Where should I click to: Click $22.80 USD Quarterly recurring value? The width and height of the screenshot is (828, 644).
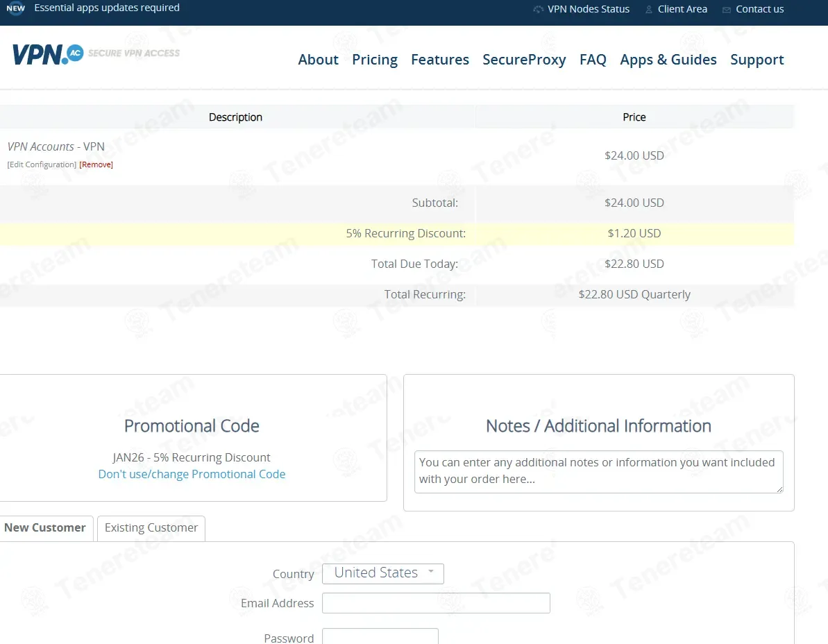click(634, 294)
